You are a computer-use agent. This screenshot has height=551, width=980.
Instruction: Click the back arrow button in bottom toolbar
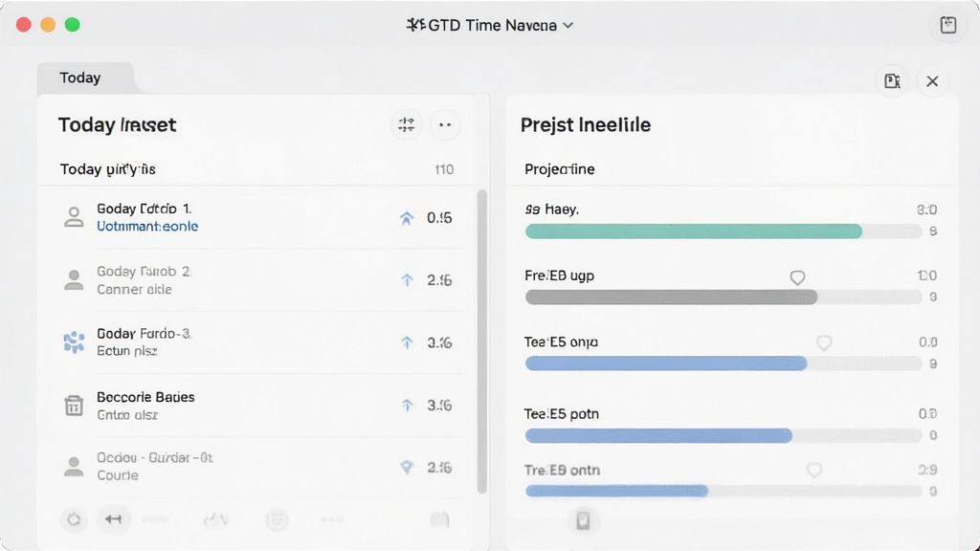click(x=113, y=519)
